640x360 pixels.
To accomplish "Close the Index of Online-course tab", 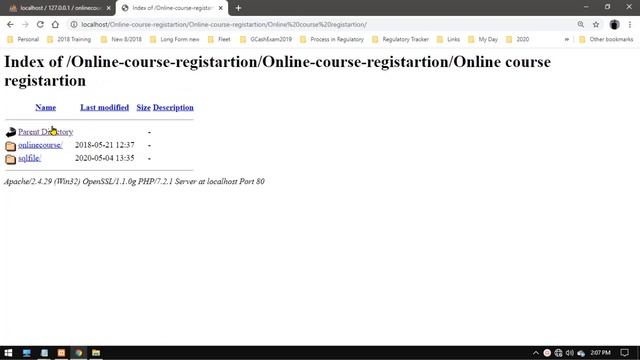I will (220, 8).
